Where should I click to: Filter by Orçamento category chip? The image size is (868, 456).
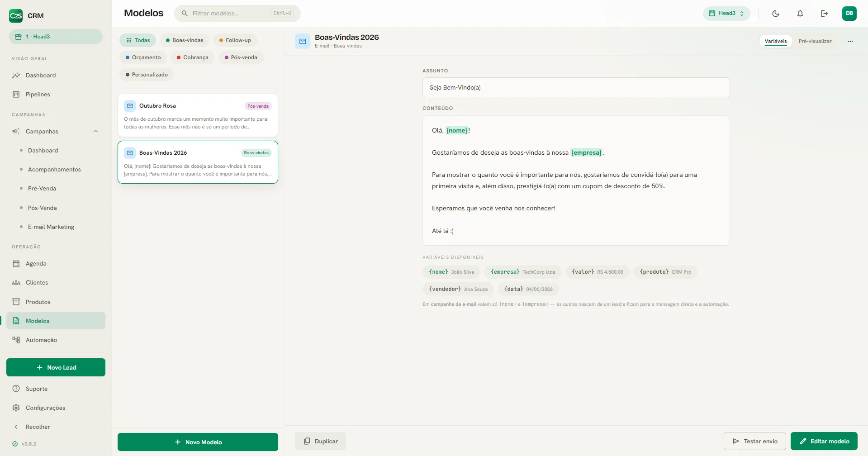[x=143, y=57]
